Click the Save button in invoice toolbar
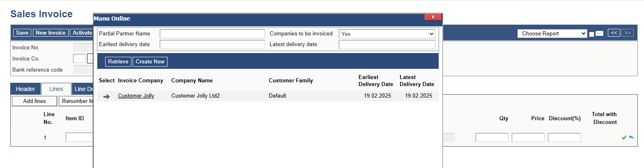The image size is (644, 168). 22,33
